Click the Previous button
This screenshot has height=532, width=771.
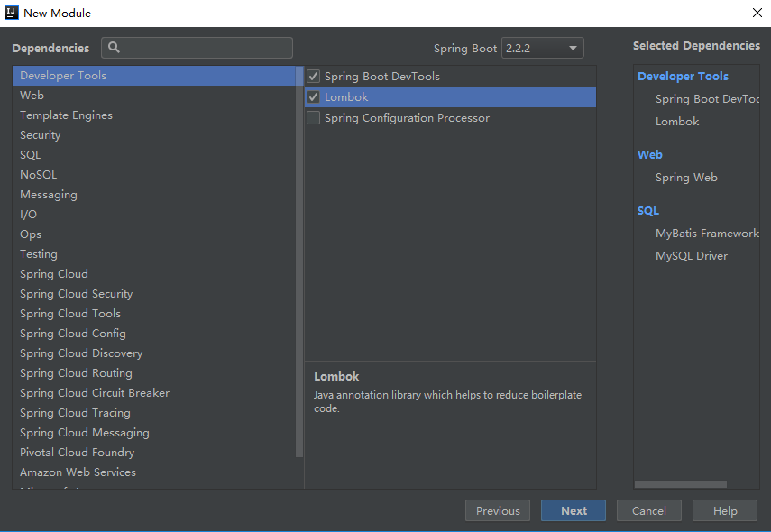pos(498,511)
